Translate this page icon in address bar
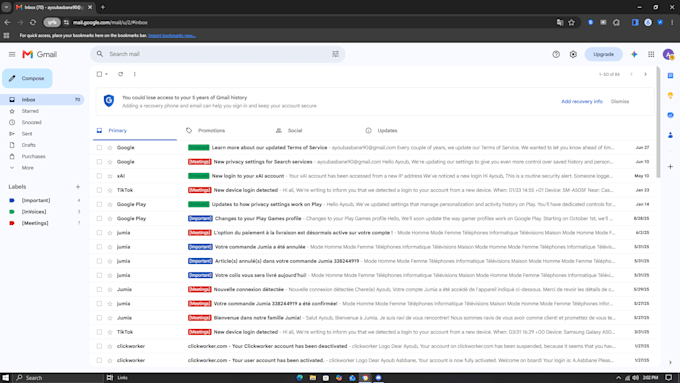Screen dimensions: 680x383 560,23
